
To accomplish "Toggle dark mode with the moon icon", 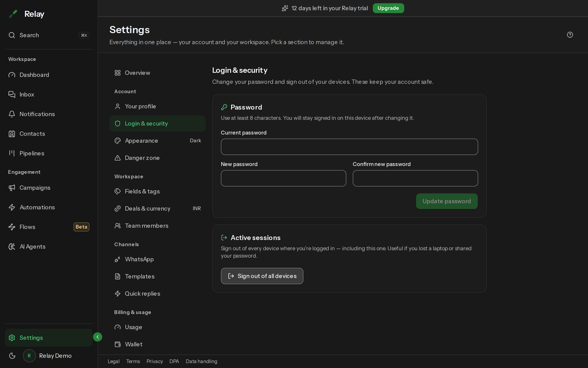I will coord(12,356).
